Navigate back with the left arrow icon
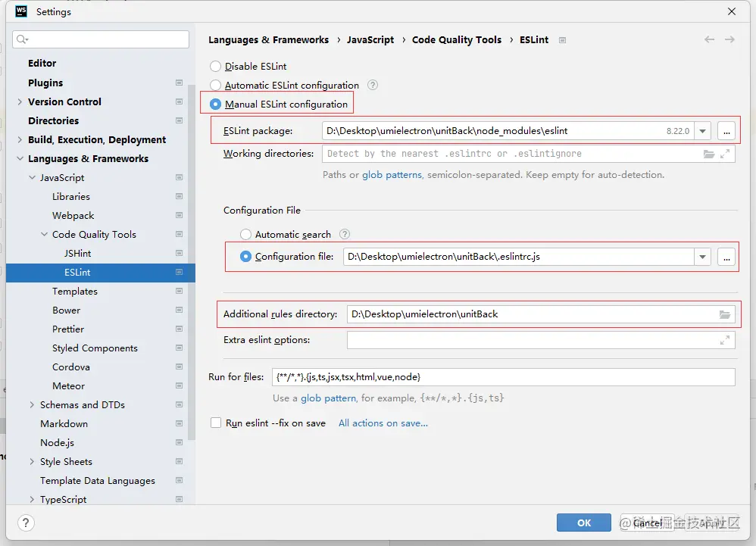Screen dimensions: 756x546 pyautogui.click(x=709, y=39)
